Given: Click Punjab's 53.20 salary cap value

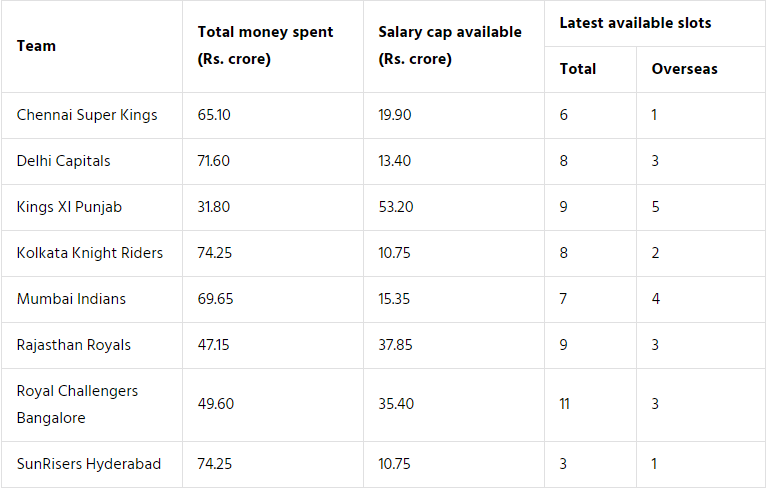Looking at the screenshot, I should point(396,207).
